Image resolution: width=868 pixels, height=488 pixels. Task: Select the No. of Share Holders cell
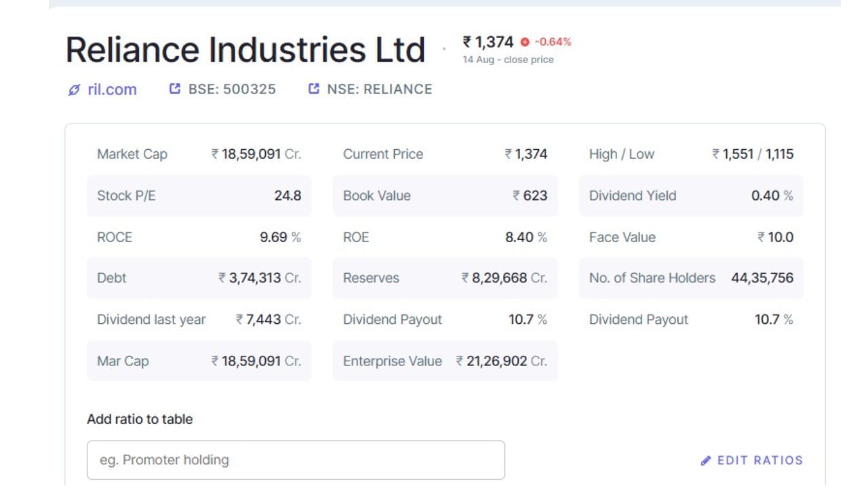690,278
